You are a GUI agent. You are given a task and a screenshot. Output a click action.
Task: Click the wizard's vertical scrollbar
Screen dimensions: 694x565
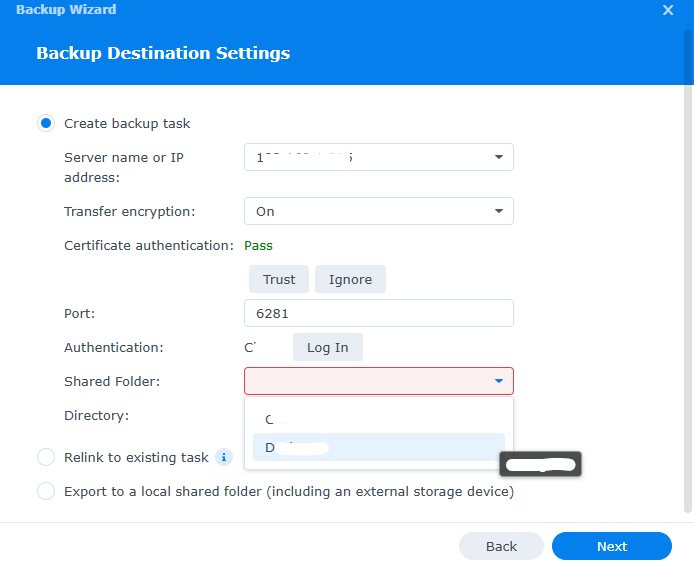click(x=688, y=270)
